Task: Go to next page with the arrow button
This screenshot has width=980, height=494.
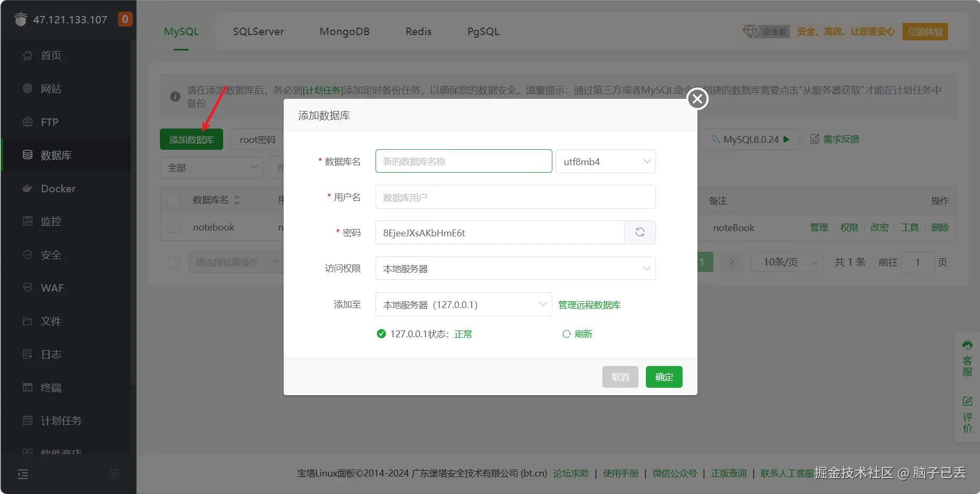Action: click(731, 262)
